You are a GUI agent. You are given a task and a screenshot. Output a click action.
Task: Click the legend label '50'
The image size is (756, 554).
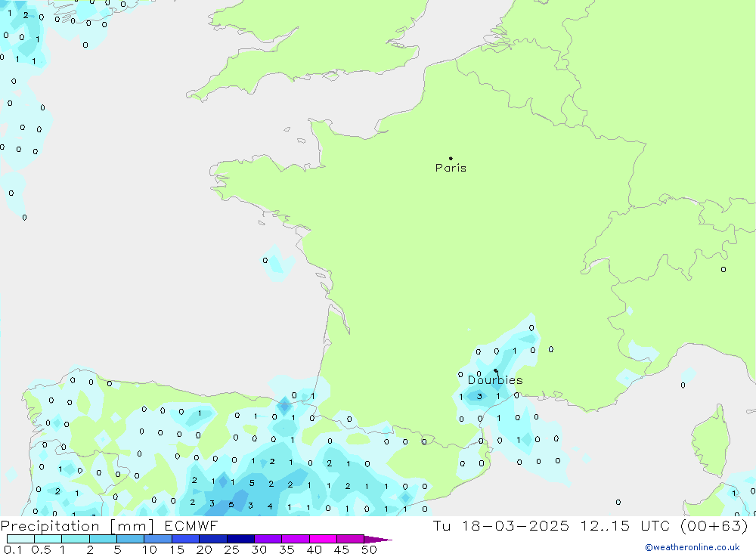point(369,549)
